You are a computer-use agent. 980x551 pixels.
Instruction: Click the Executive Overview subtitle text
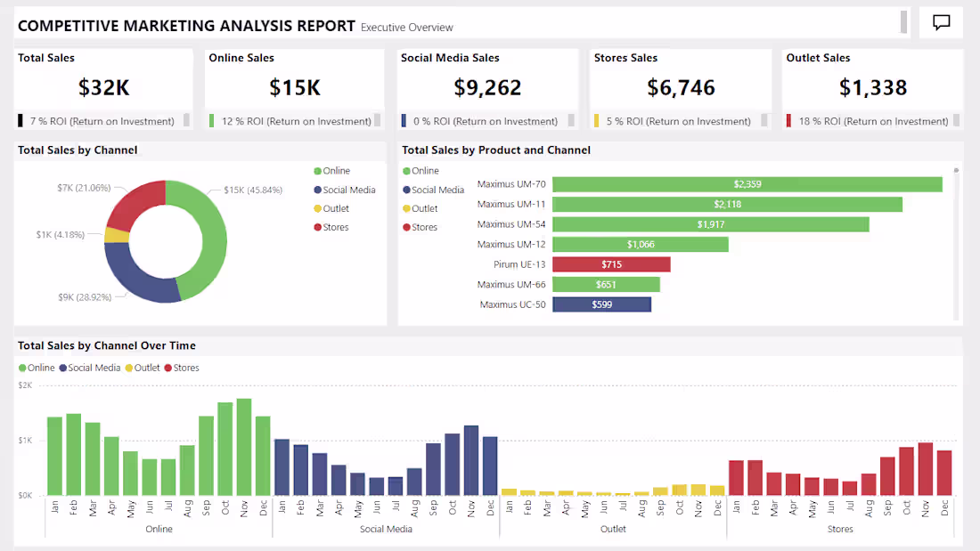[x=406, y=28]
